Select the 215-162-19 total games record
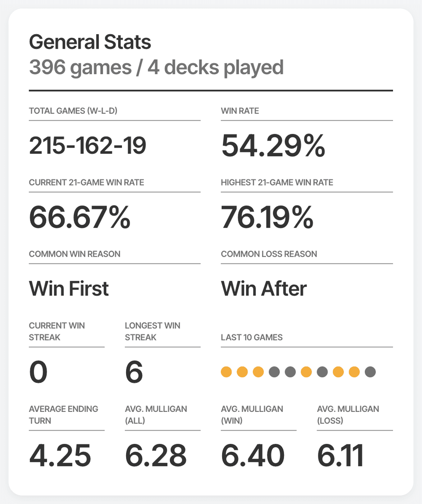422x504 pixels. (87, 146)
